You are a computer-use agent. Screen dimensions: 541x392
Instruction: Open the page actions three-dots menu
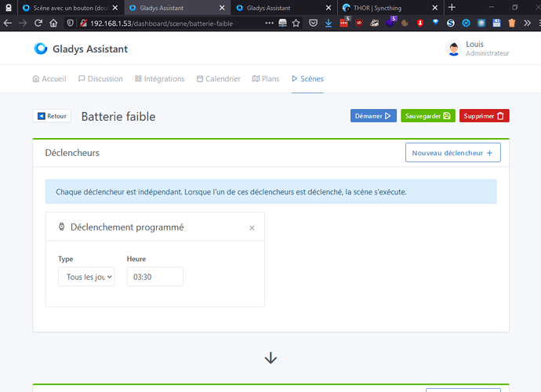click(x=269, y=23)
